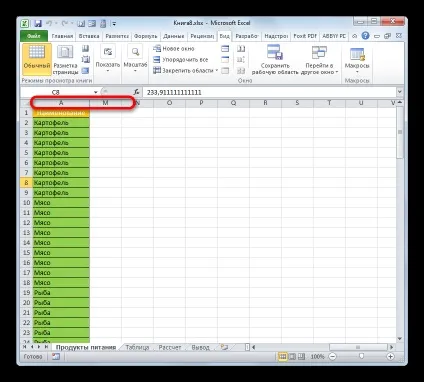Click the Hide window icon
The image size is (424, 382).
[225, 60]
